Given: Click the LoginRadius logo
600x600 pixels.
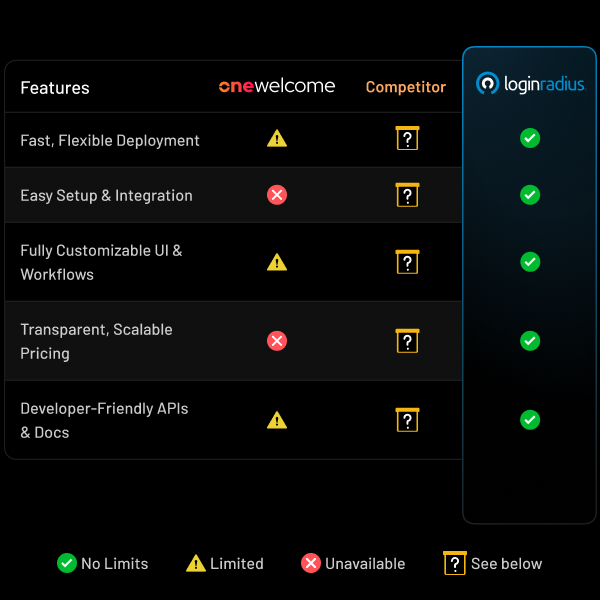Looking at the screenshot, I should tap(530, 83).
